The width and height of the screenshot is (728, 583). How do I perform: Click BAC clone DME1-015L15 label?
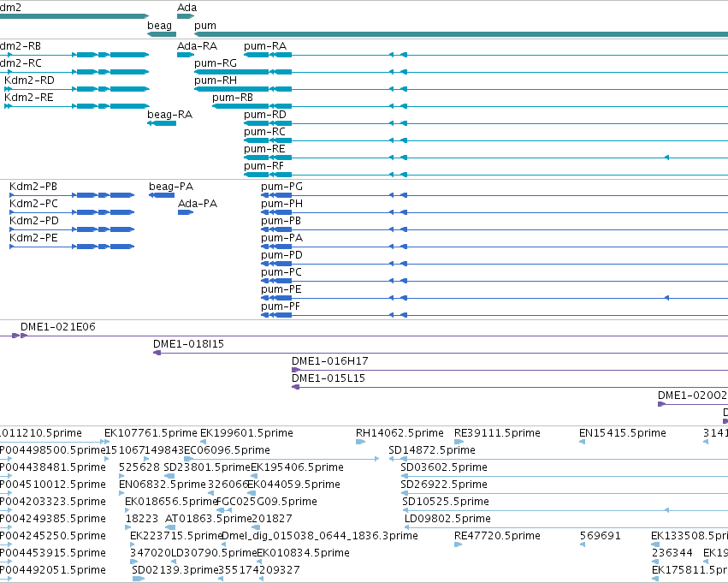coord(328,378)
